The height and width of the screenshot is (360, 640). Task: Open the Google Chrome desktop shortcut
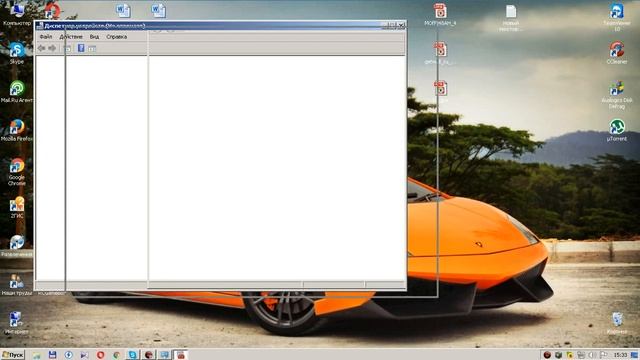pos(17,172)
